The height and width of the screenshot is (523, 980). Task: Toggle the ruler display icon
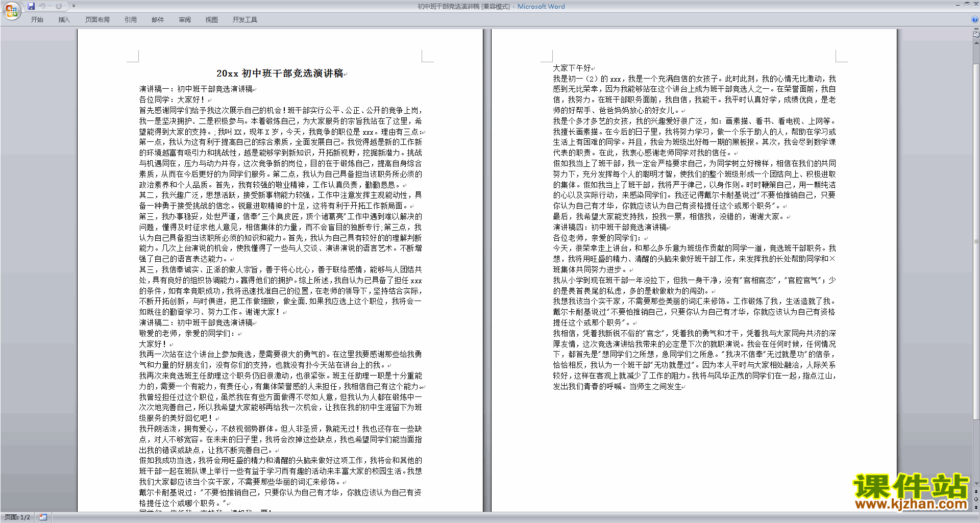(976, 35)
